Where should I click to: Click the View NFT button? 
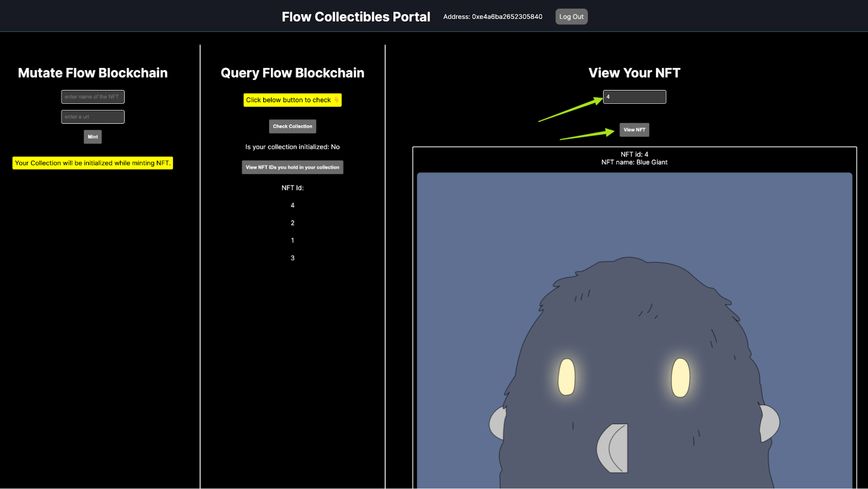click(634, 130)
